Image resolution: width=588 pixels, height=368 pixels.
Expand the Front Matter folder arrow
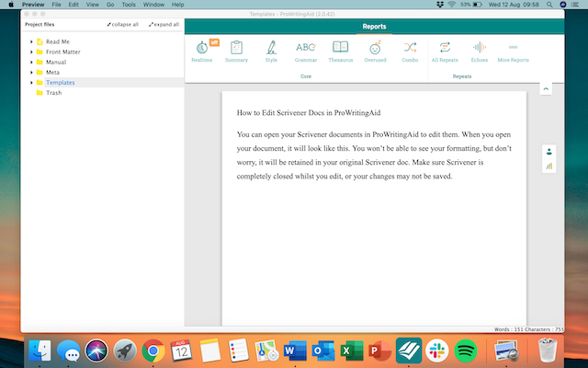point(31,52)
